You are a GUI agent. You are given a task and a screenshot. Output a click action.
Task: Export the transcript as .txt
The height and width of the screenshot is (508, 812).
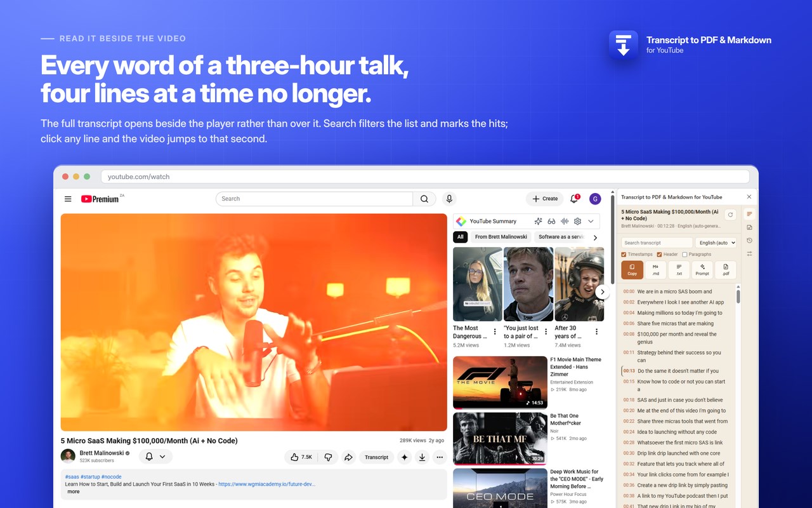[x=679, y=270]
